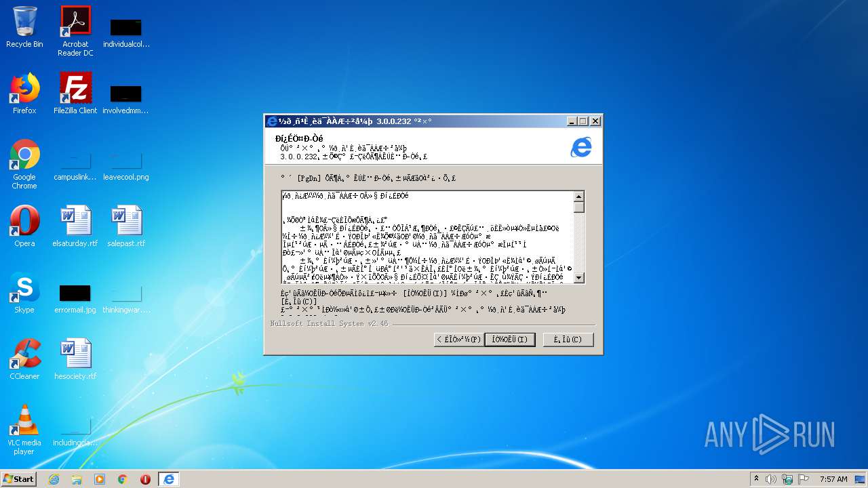Show hidden system tray icons
This screenshot has height=488, width=868.
click(756, 479)
